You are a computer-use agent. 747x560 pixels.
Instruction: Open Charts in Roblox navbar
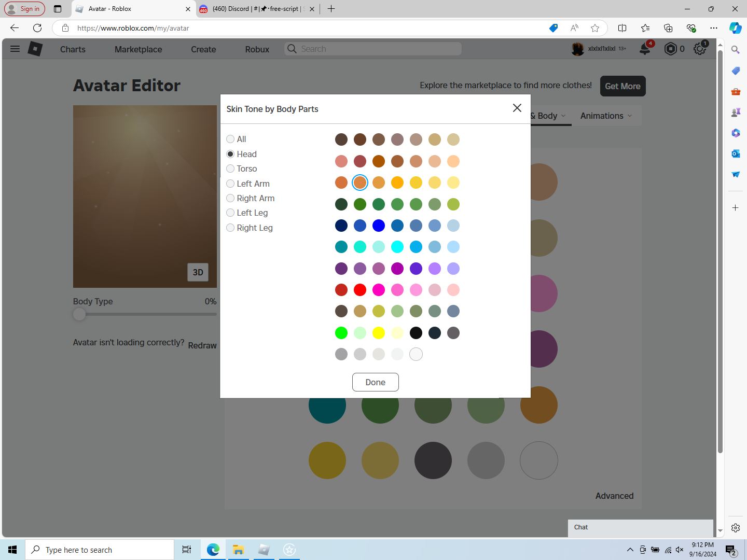pos(73,49)
